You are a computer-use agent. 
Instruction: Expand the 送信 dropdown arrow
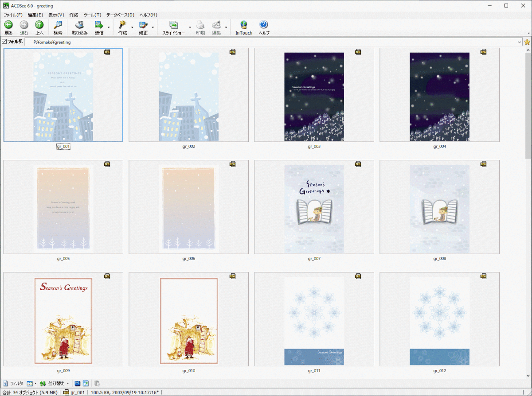(109, 27)
